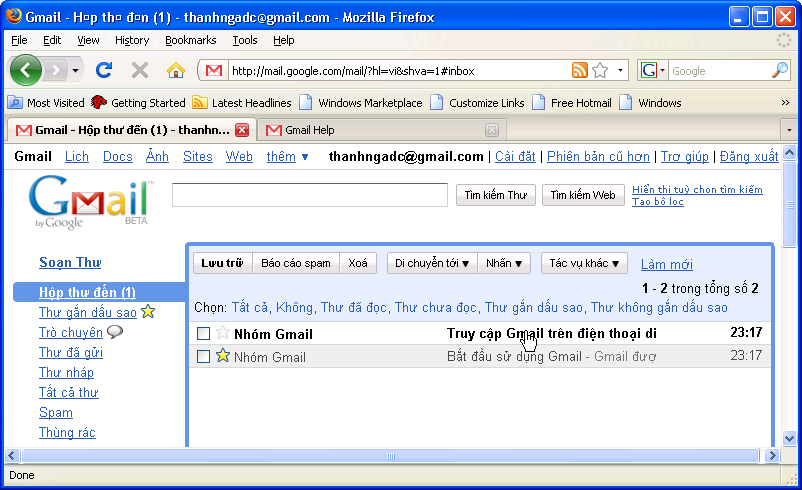Click Làm mới to refresh inbox

667,264
